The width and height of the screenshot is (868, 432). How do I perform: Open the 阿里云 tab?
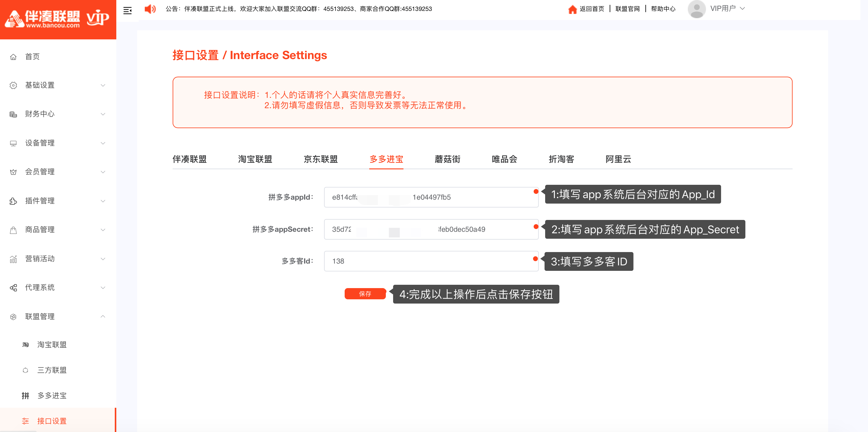618,159
